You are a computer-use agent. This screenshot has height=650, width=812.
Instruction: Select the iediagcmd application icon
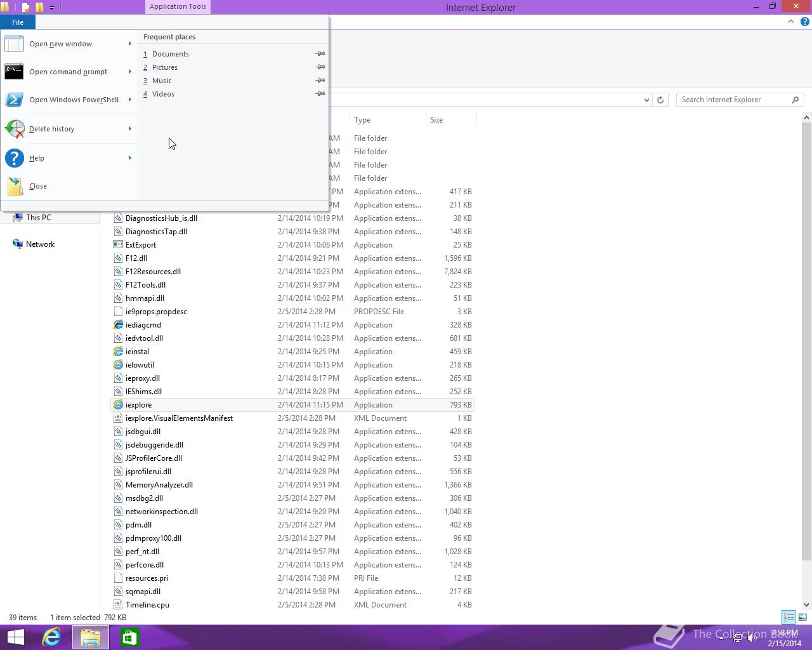point(118,325)
